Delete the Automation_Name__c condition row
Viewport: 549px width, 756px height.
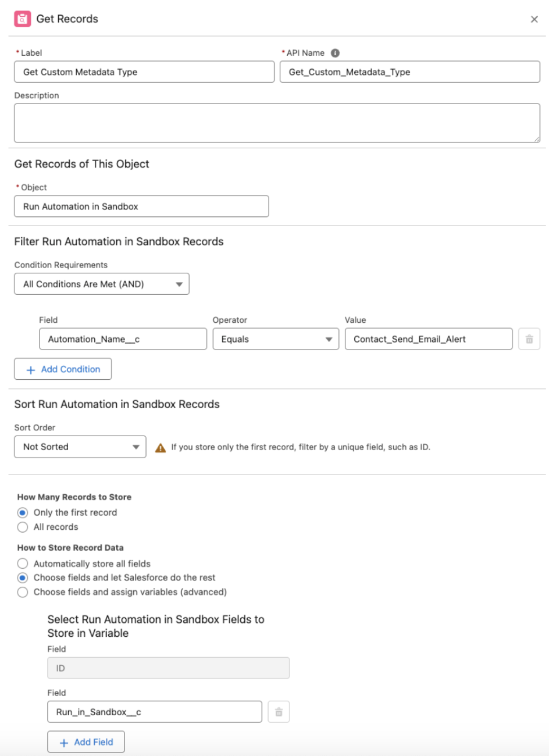529,339
